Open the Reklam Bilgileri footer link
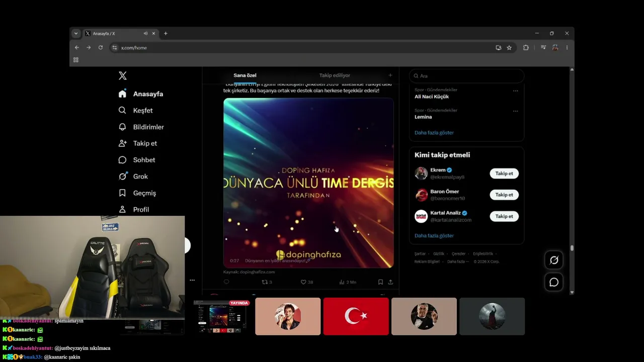Image resolution: width=644 pixels, height=362 pixels. [x=427, y=261]
